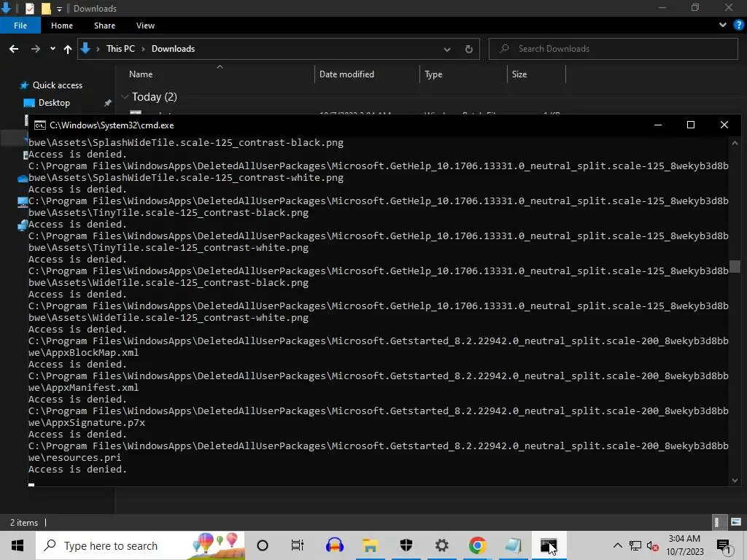Image resolution: width=747 pixels, height=560 pixels.
Task: Click This PC in address breadcrumb
Action: tap(120, 49)
